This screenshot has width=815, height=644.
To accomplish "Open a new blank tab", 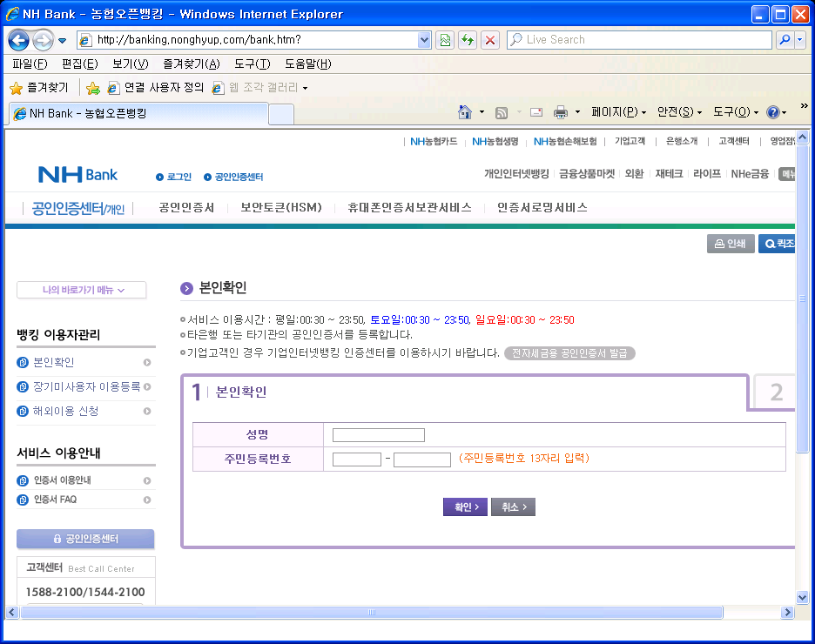I will click(281, 114).
